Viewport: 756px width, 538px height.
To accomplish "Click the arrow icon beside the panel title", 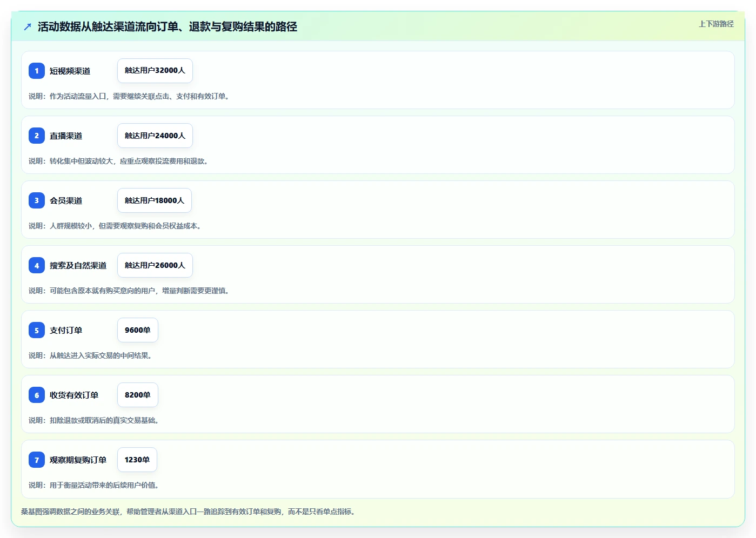I will click(x=28, y=26).
